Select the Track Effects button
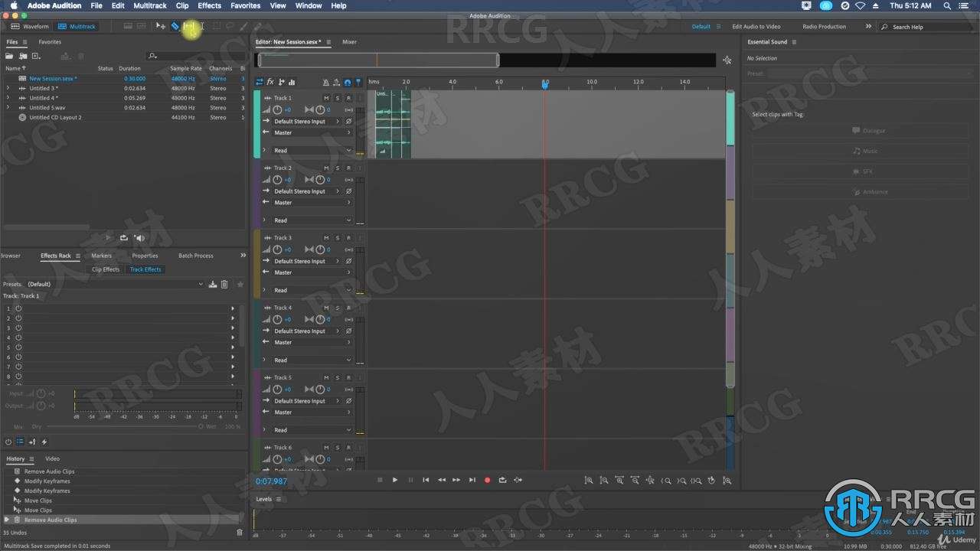 click(x=145, y=269)
